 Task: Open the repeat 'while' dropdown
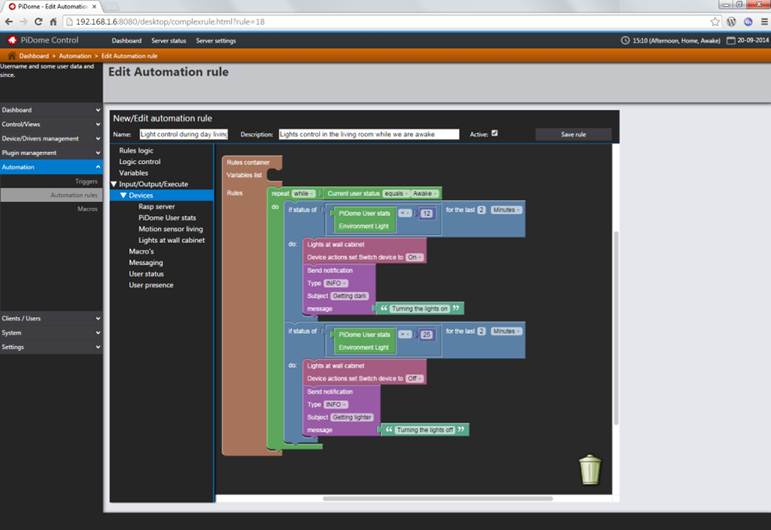[x=304, y=193]
